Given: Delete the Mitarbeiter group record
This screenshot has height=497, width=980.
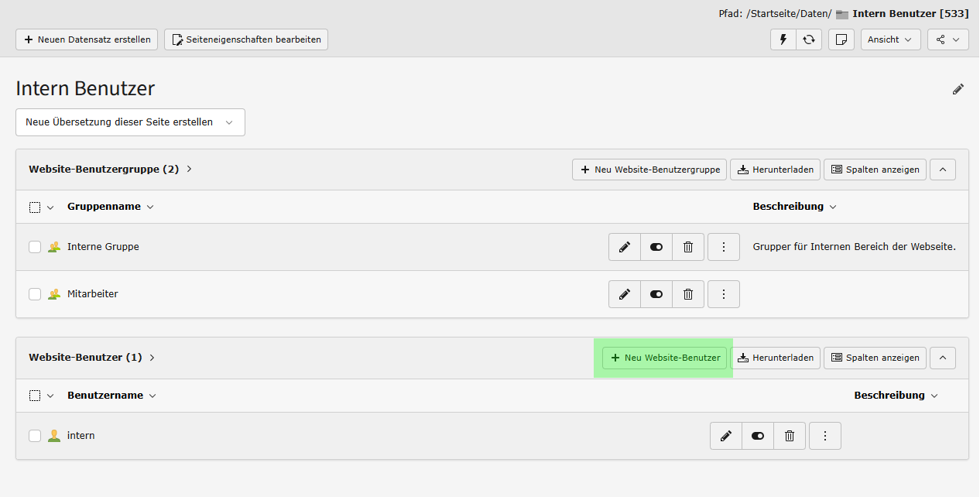Looking at the screenshot, I should click(x=688, y=294).
